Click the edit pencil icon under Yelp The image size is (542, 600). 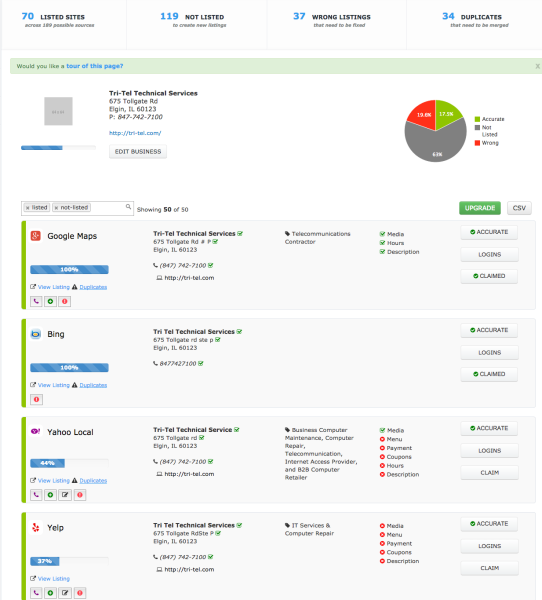tap(65, 593)
